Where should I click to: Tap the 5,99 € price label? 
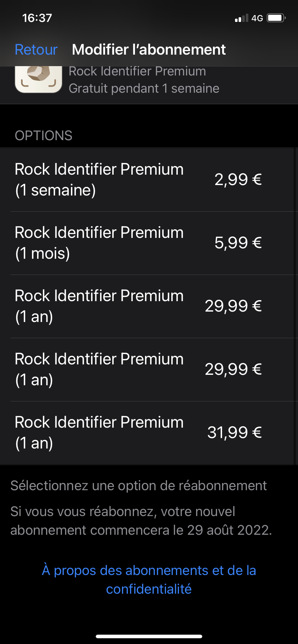(x=238, y=243)
